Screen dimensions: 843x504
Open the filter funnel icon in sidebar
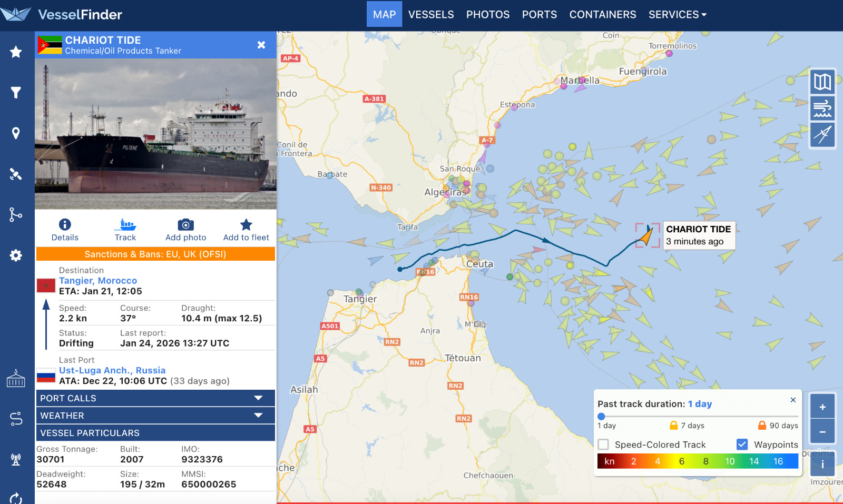click(x=16, y=93)
